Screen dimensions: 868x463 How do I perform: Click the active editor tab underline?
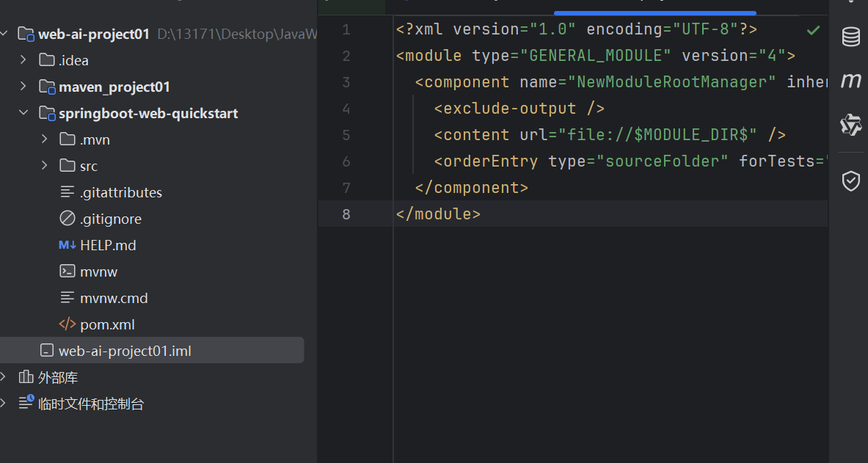tap(655, 12)
